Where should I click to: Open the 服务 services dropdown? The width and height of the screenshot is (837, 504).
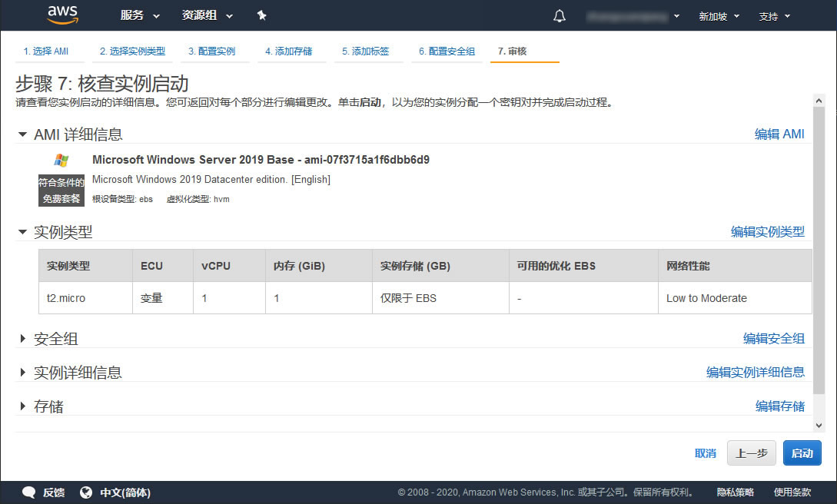coord(140,15)
